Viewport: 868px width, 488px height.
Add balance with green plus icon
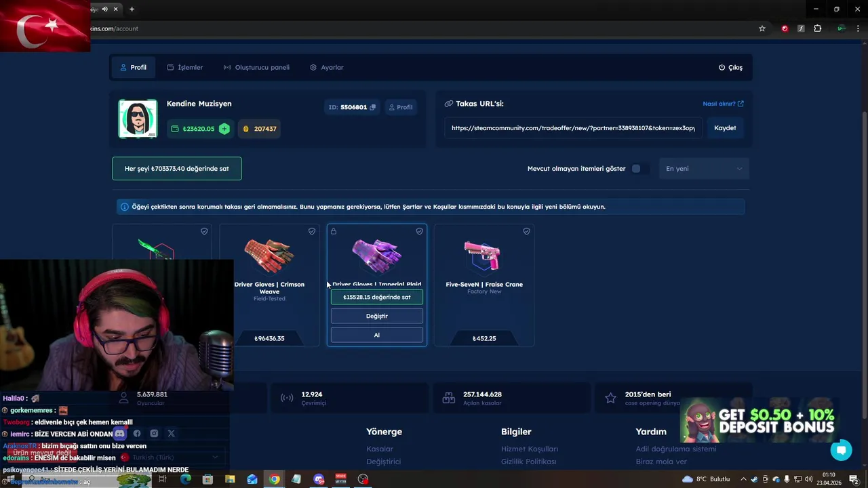(224, 129)
